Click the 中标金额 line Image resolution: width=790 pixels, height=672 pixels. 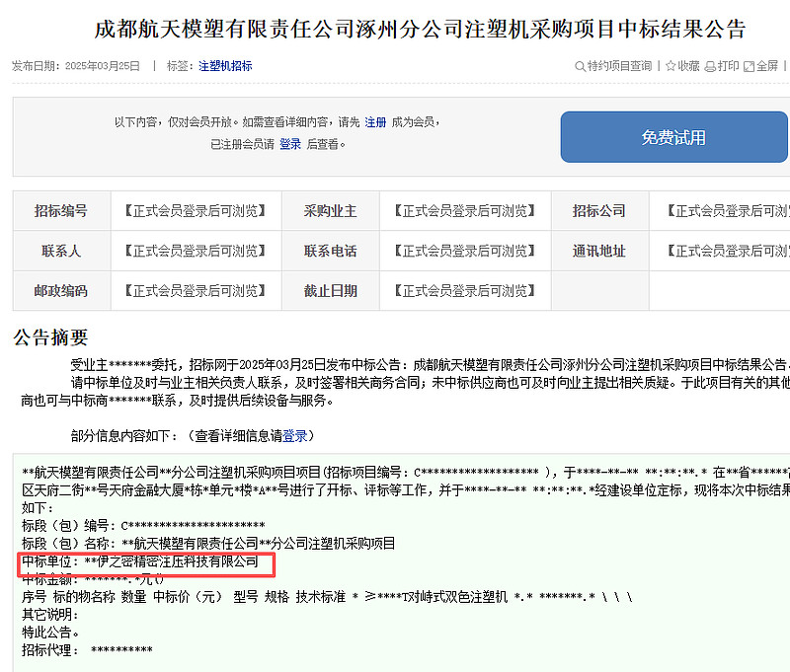pos(92,579)
